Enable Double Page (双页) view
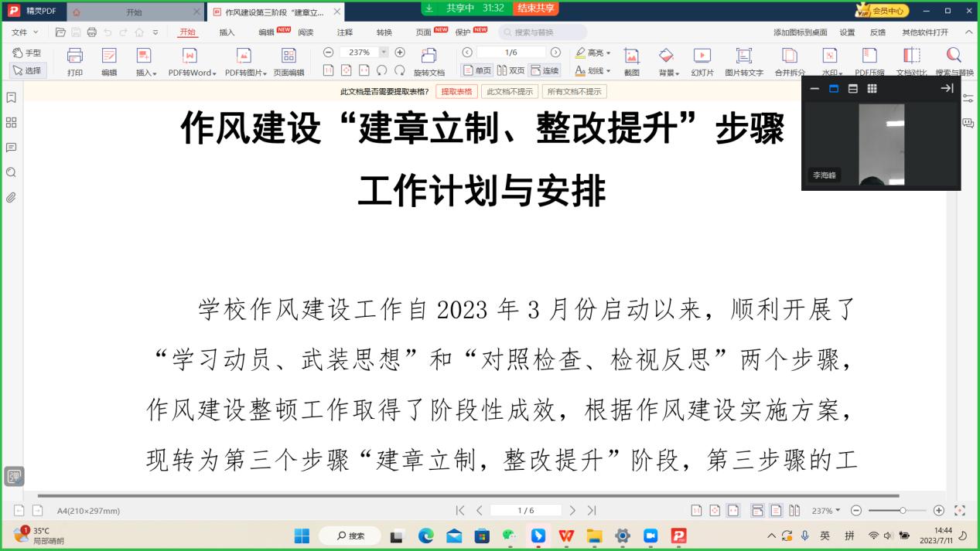 (x=510, y=70)
